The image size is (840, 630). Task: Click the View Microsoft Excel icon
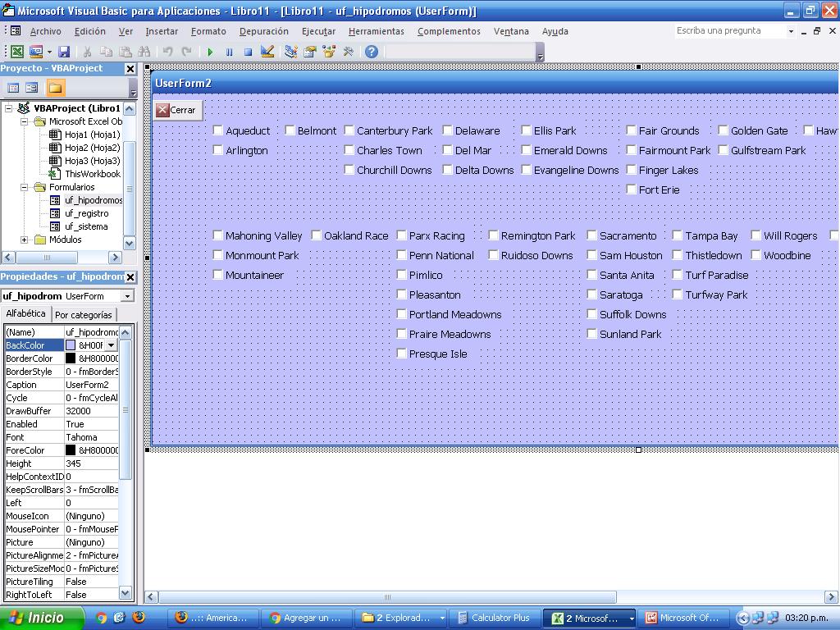[16, 52]
